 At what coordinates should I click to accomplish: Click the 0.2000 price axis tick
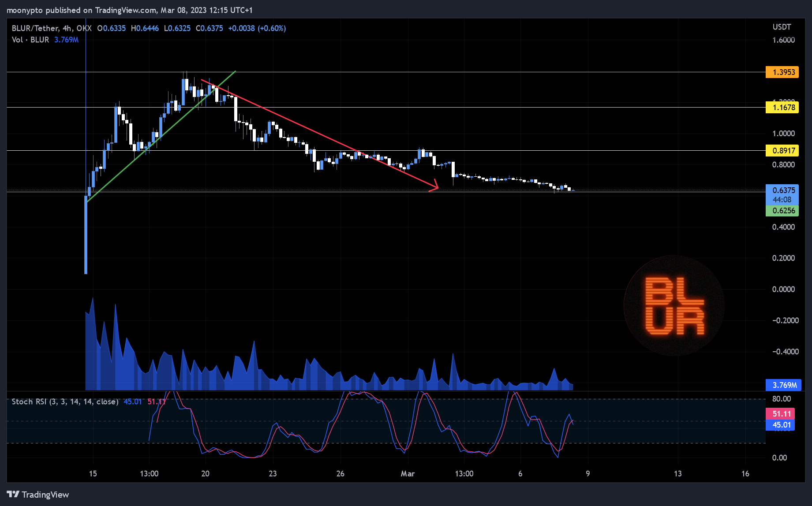pos(783,258)
